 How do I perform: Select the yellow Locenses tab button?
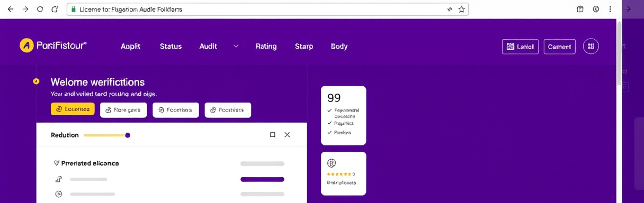[x=73, y=109]
